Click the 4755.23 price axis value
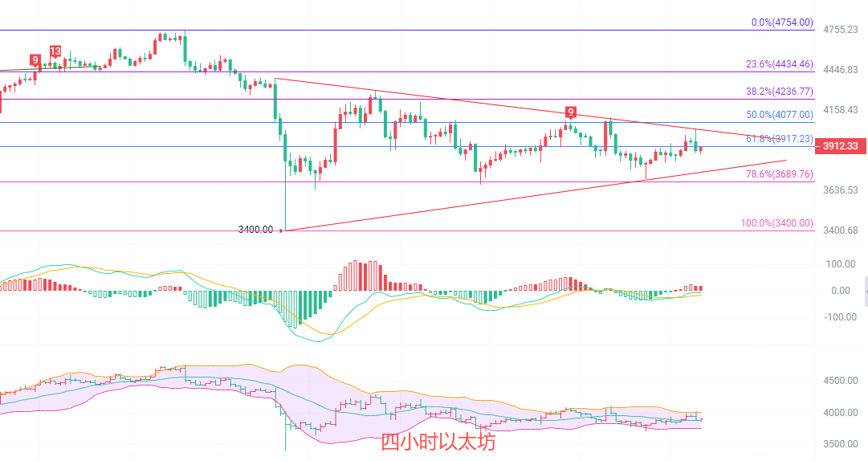 click(841, 30)
